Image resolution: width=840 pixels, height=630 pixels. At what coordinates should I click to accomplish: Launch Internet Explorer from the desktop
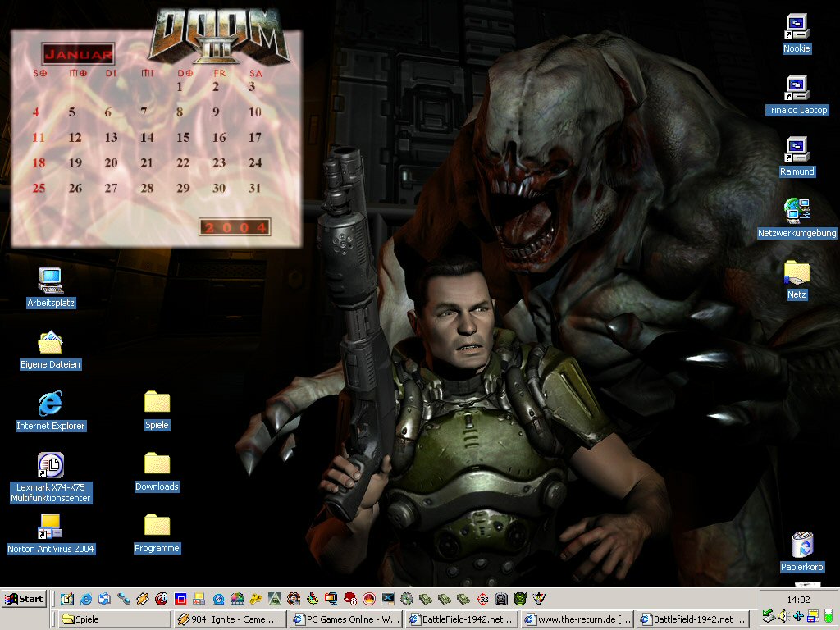pos(50,404)
